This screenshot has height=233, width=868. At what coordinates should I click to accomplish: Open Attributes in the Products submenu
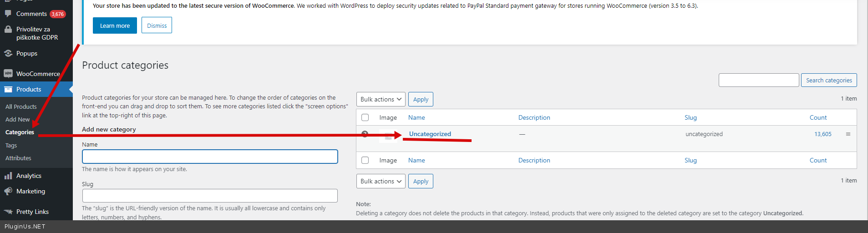pyautogui.click(x=18, y=158)
